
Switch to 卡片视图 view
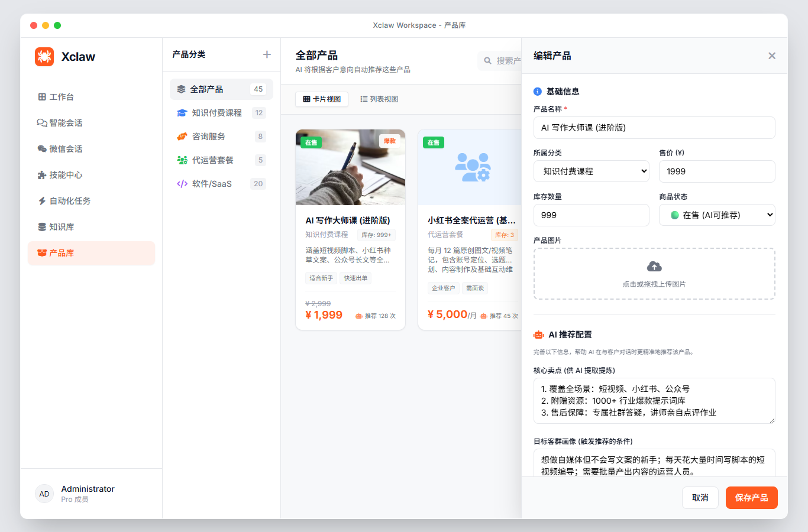(322, 99)
